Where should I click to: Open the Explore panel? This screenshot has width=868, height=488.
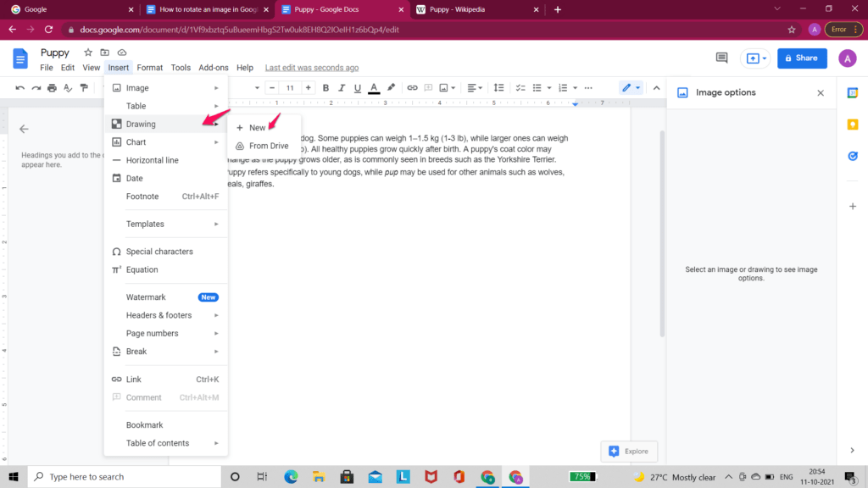click(629, 451)
